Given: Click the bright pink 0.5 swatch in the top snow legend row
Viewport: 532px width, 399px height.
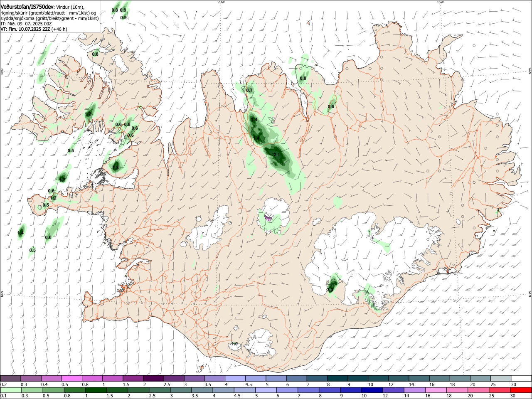Looking at the screenshot, I should (71, 379).
